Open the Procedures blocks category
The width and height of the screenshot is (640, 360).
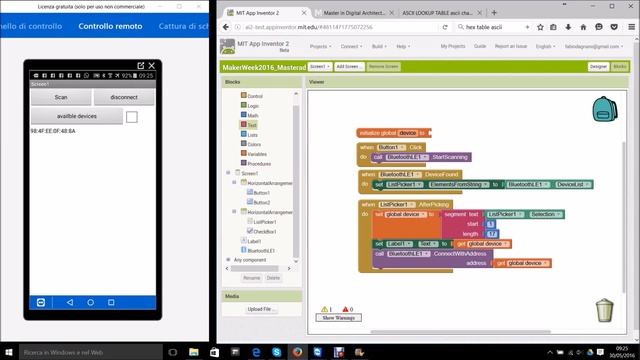(256, 164)
